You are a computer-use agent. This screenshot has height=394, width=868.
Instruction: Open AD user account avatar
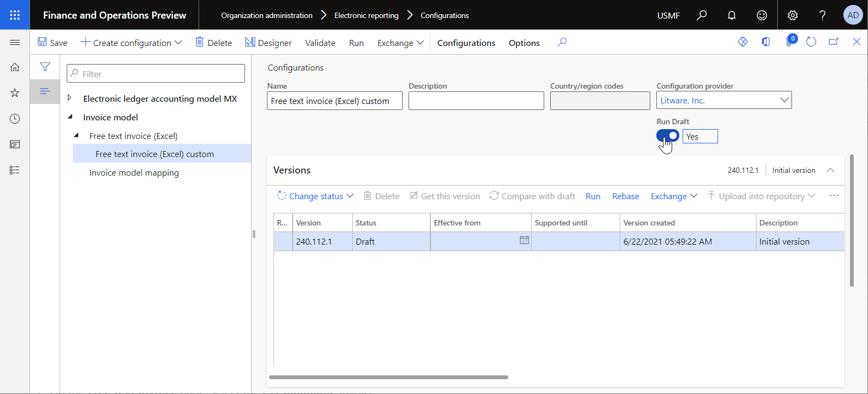click(853, 15)
